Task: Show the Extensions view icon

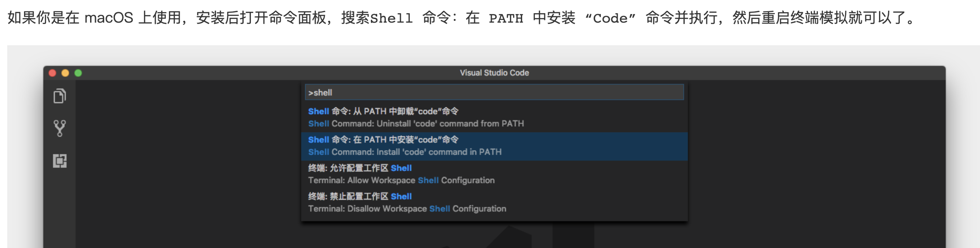Action: point(59,161)
